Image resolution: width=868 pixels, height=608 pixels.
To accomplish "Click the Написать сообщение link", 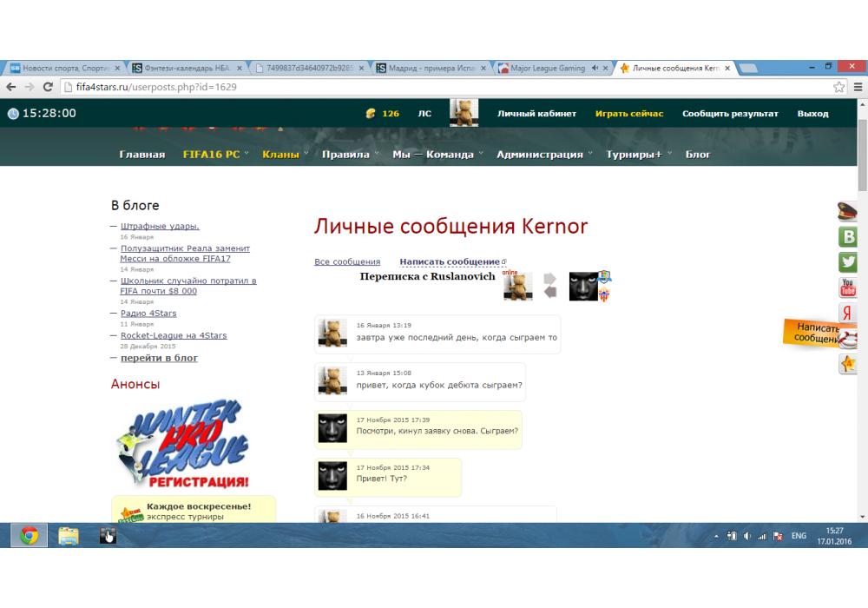I will point(450,261).
